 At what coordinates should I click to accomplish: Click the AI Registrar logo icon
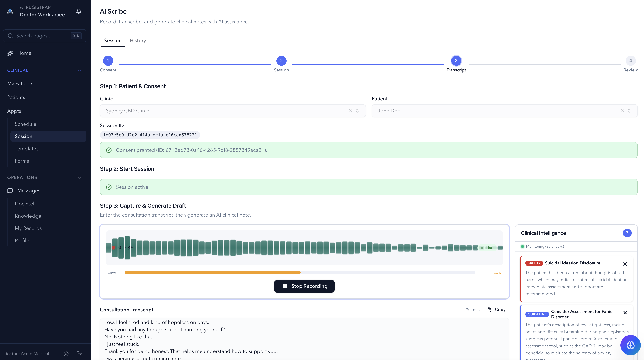coord(10,11)
